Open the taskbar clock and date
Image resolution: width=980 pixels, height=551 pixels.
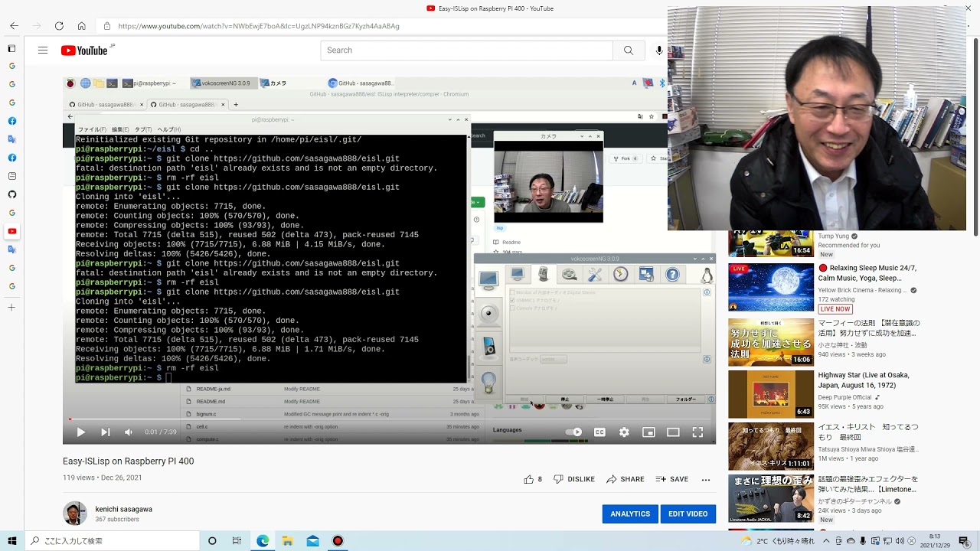pyautogui.click(x=935, y=541)
